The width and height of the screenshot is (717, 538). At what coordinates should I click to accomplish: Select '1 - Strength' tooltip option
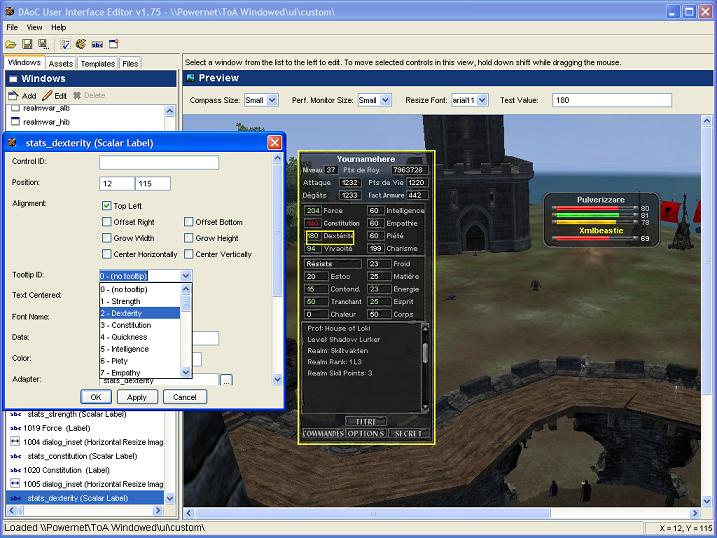[140, 301]
